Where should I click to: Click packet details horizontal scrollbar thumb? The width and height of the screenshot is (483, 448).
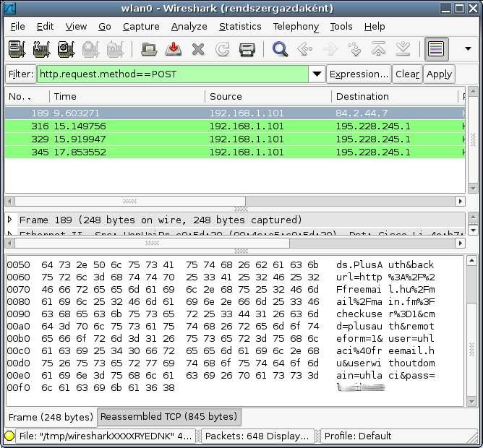152,244
